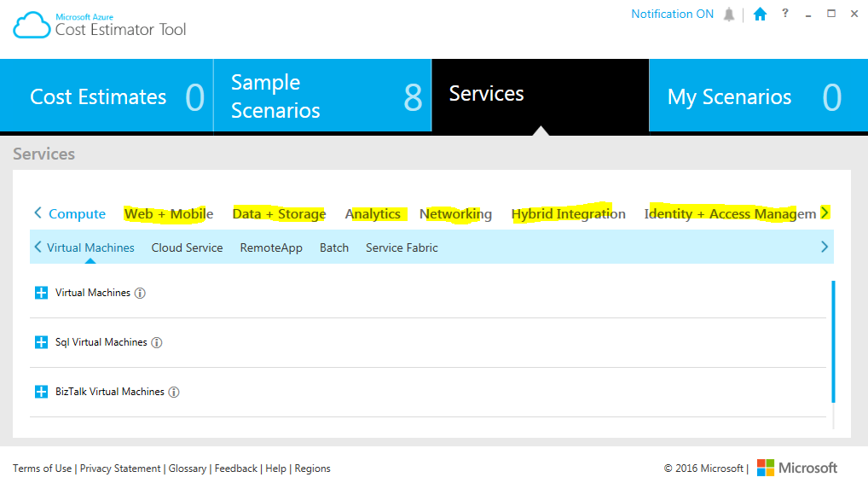Click the Azure cloud logo

(32, 25)
